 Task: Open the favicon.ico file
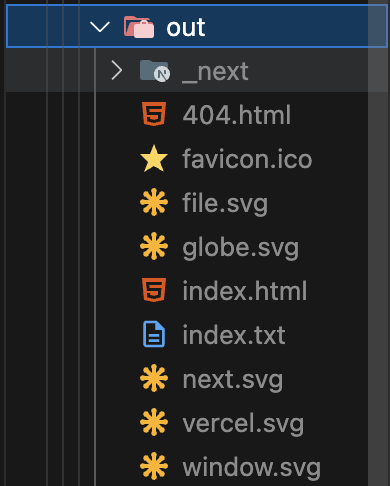point(247,159)
